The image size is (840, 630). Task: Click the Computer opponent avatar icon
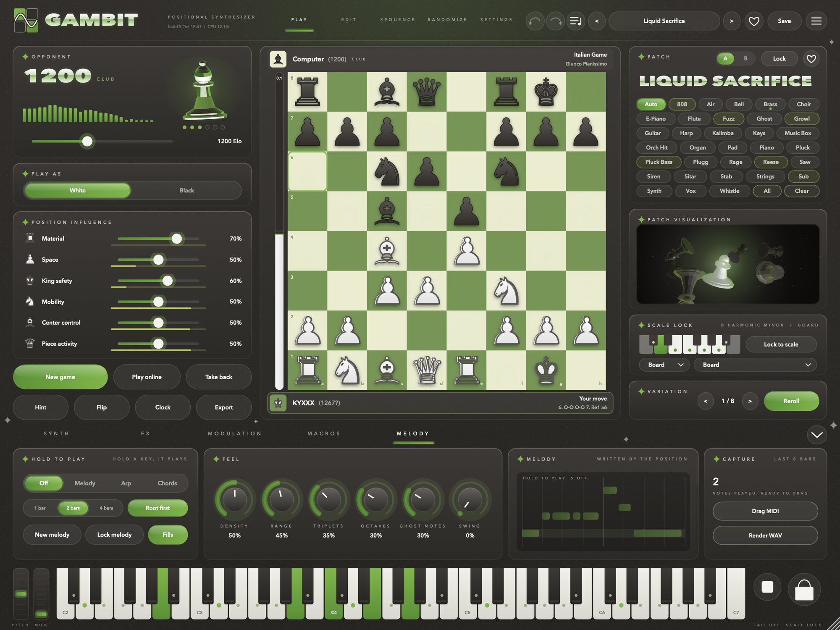coord(278,59)
